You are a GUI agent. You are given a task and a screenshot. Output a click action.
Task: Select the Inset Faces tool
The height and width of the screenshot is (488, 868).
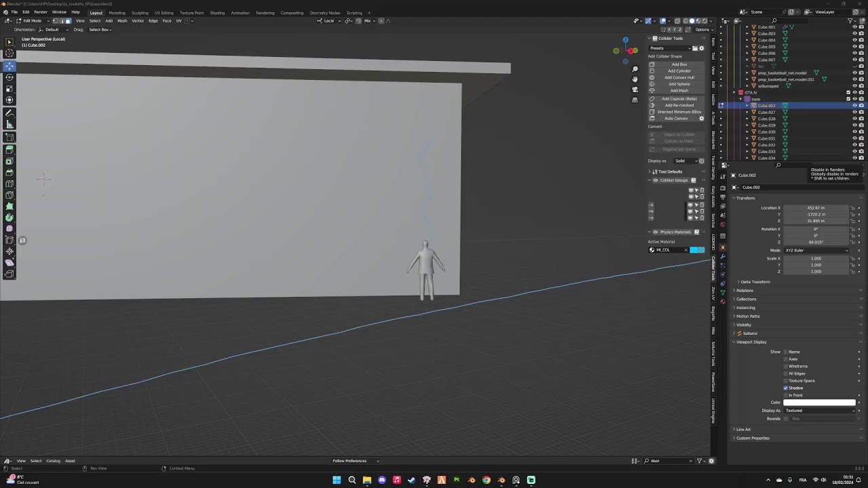pos(9,161)
